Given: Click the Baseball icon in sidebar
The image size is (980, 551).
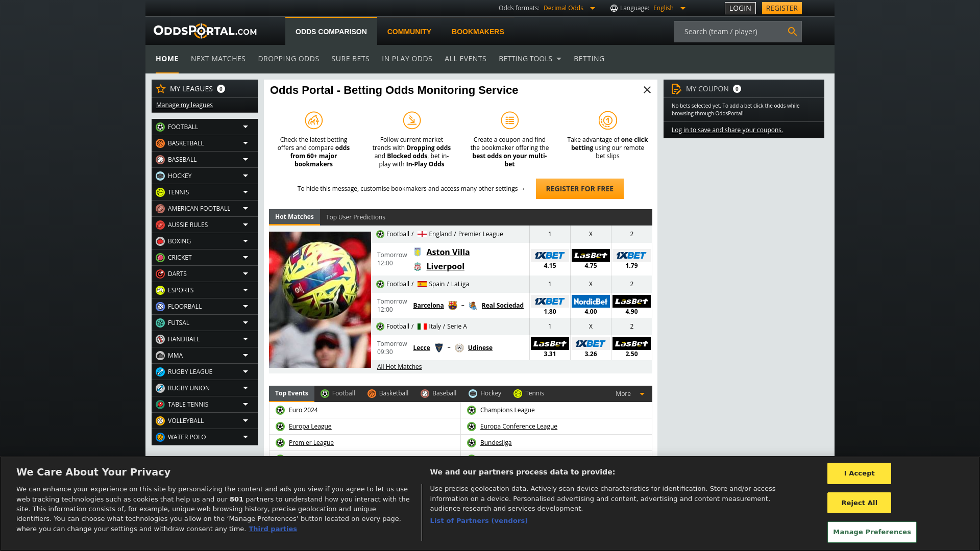Looking at the screenshot, I should 160,160.
